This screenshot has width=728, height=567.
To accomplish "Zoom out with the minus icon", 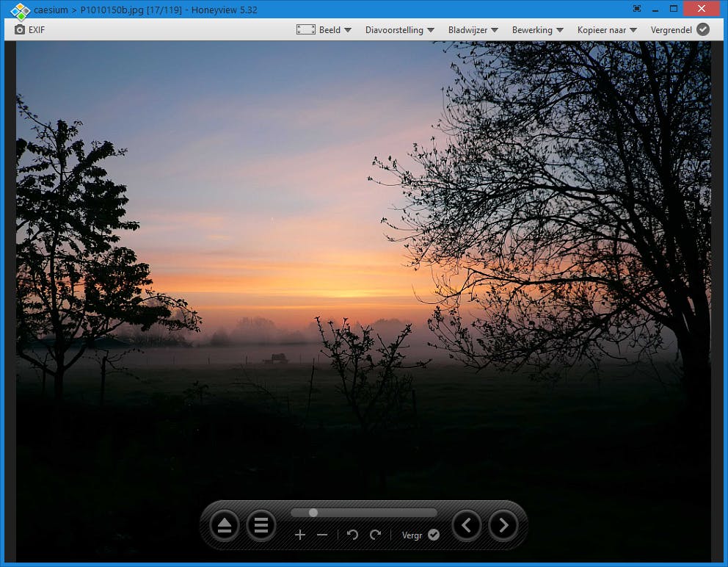I will (322, 535).
